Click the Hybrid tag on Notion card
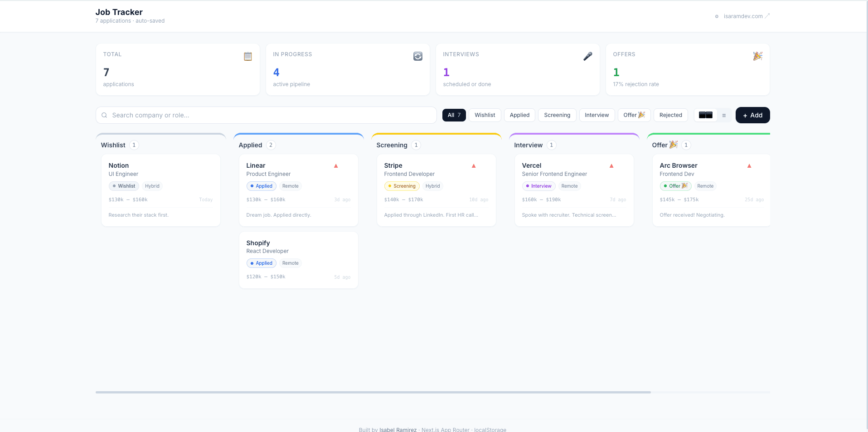Image resolution: width=868 pixels, height=432 pixels. pyautogui.click(x=152, y=186)
